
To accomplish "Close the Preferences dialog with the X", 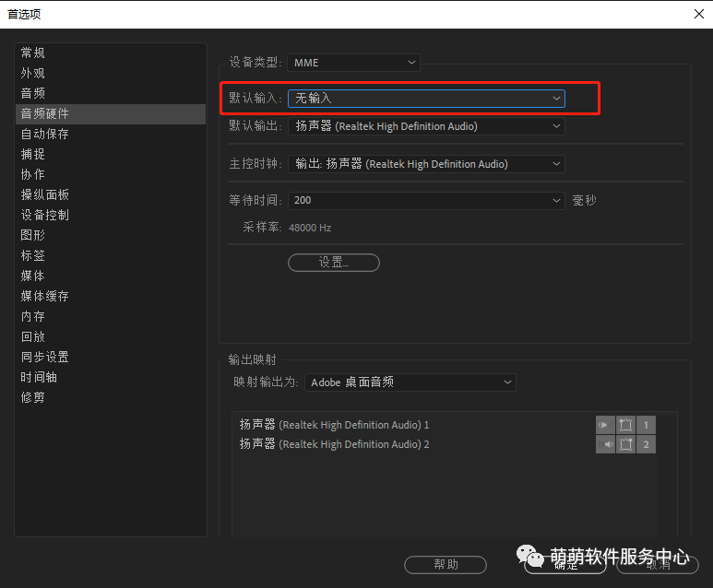I will (x=699, y=14).
